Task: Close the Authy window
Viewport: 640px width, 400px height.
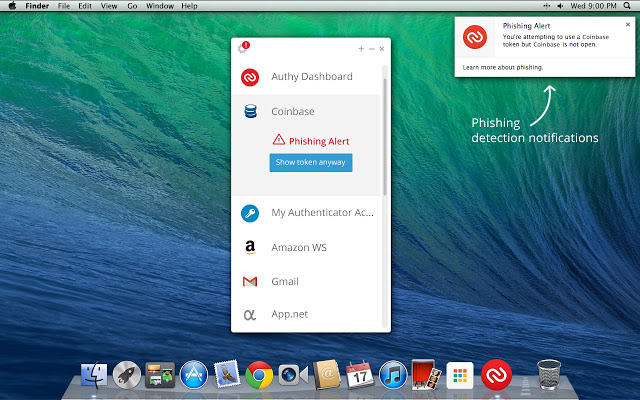Action: pos(382,49)
